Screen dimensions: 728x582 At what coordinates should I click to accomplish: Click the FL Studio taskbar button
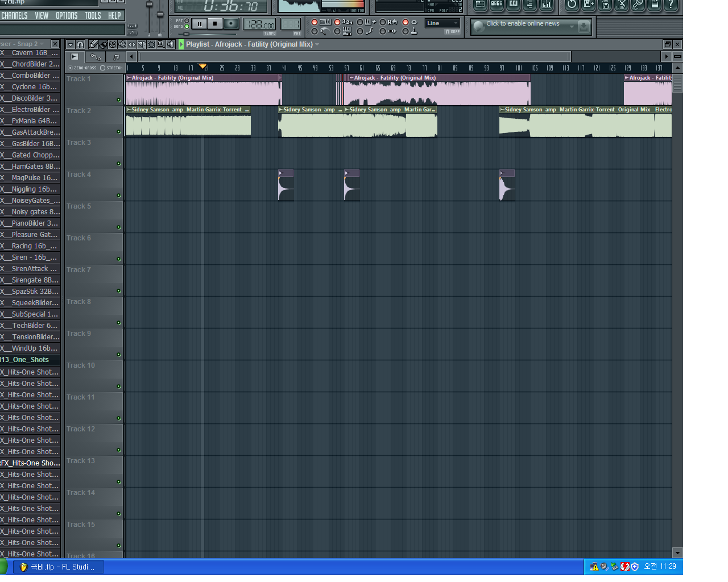59,567
